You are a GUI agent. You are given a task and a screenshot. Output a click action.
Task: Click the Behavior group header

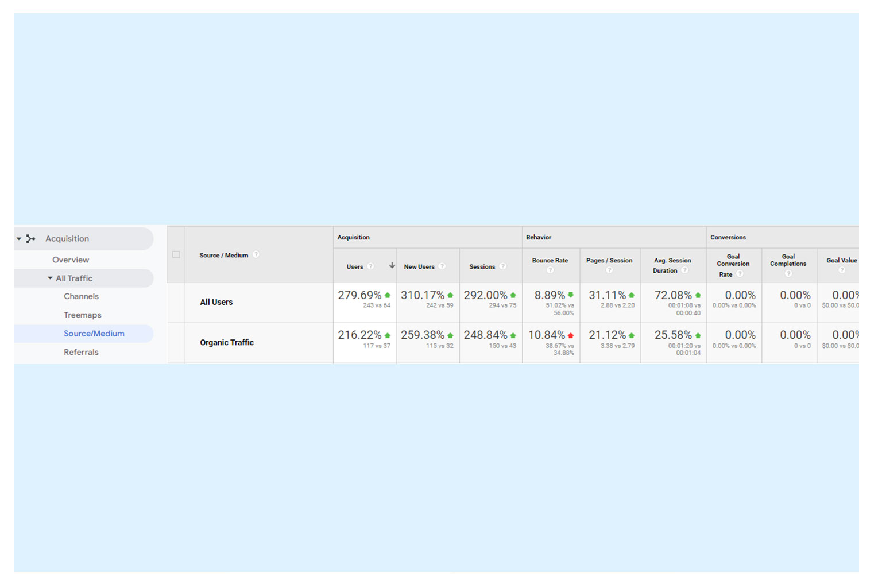[539, 237]
